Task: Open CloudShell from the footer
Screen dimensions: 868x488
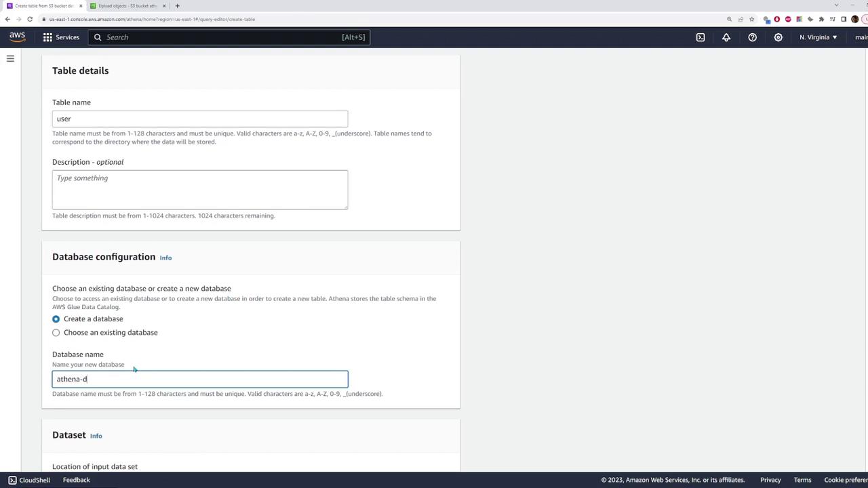Action: tap(28, 480)
